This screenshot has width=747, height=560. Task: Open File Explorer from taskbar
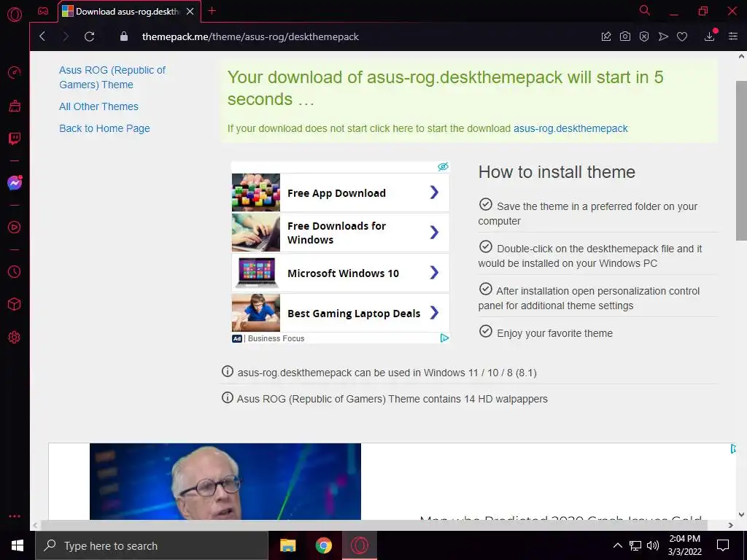coord(287,545)
